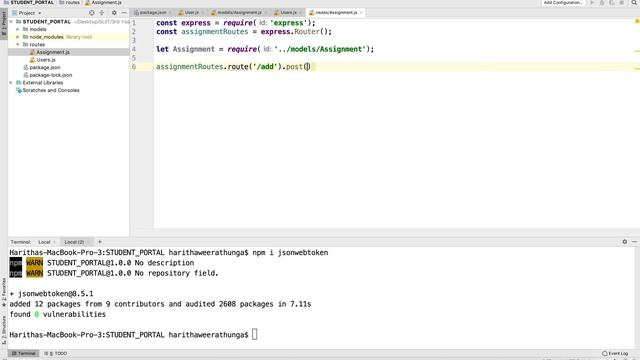Image resolution: width=640 pixels, height=360 pixels.
Task: Close the Local (2) terminal tab
Action: coord(88,242)
